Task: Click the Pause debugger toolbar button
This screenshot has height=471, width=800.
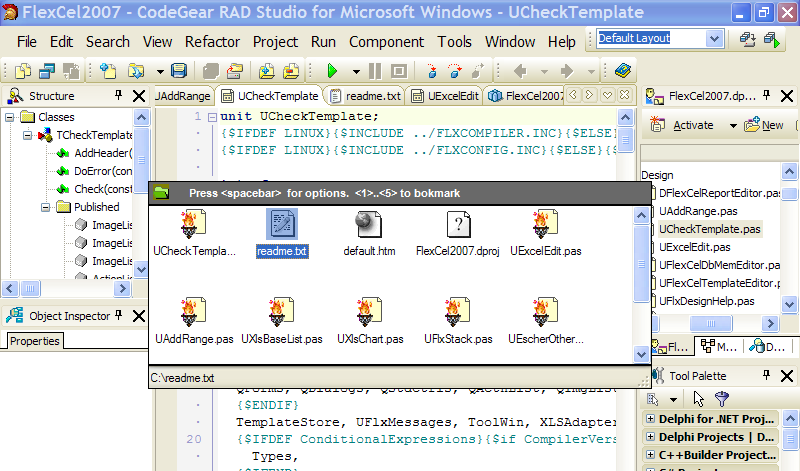Action: point(375,71)
